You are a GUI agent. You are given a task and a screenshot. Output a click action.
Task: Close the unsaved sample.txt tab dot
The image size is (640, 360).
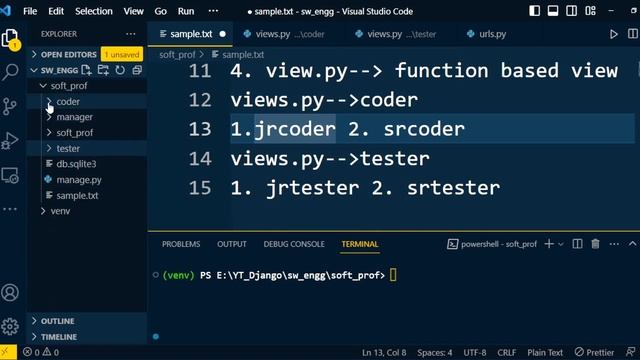pyautogui.click(x=222, y=34)
